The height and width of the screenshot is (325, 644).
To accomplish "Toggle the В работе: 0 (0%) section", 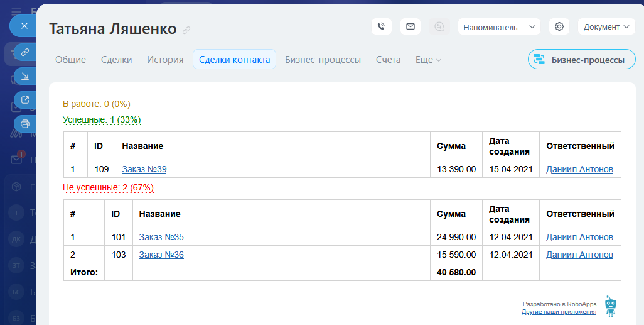I will (97, 104).
